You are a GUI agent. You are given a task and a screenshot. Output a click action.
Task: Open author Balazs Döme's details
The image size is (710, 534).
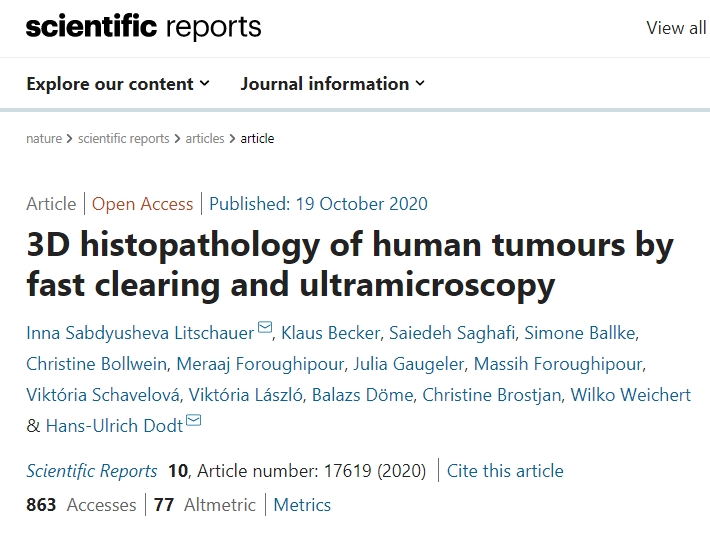362,395
